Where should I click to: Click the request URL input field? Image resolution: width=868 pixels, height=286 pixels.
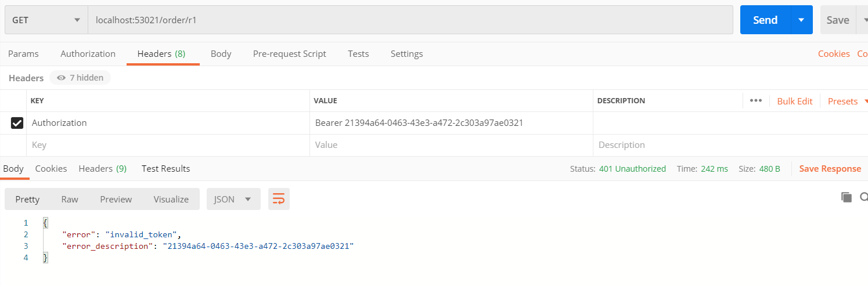coord(406,20)
